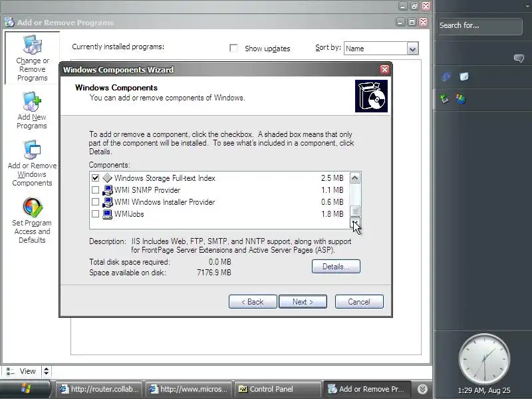Check WMI Windows Installer Provider checkbox
This screenshot has height=399, width=532.
(x=95, y=202)
